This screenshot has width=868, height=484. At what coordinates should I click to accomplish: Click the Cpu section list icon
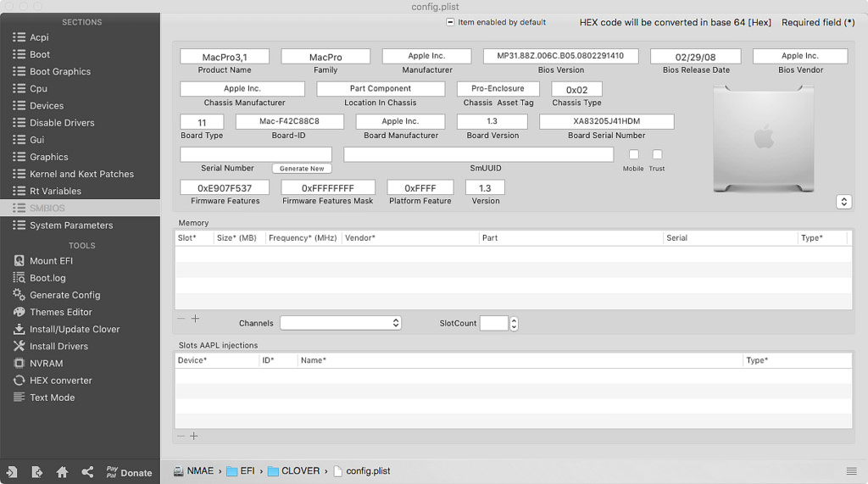(19, 89)
